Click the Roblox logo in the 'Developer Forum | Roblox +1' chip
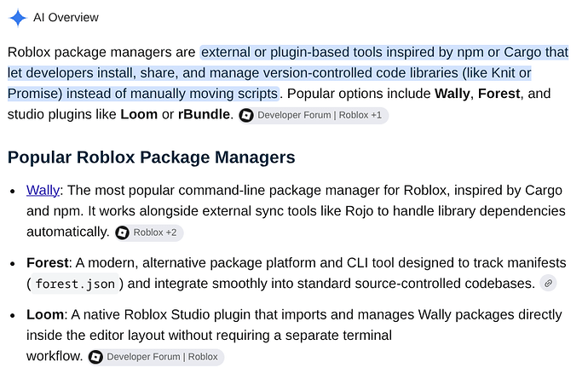This screenshot has width=588, height=379. (x=246, y=116)
